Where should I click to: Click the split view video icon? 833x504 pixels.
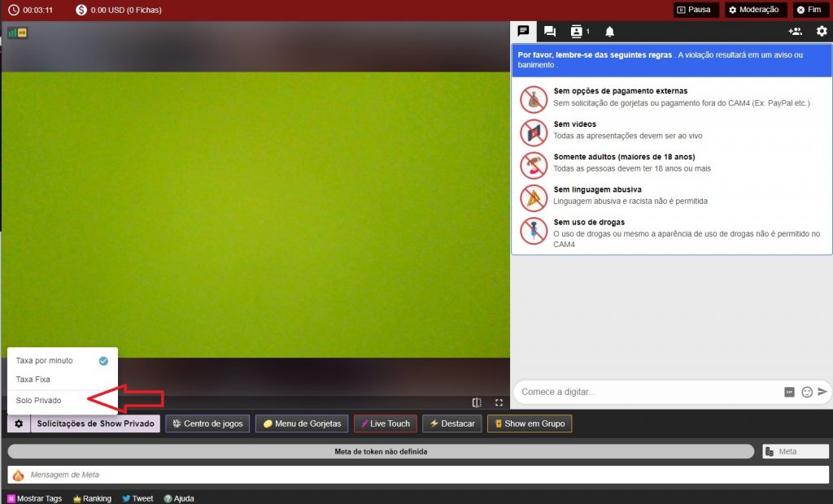point(477,402)
